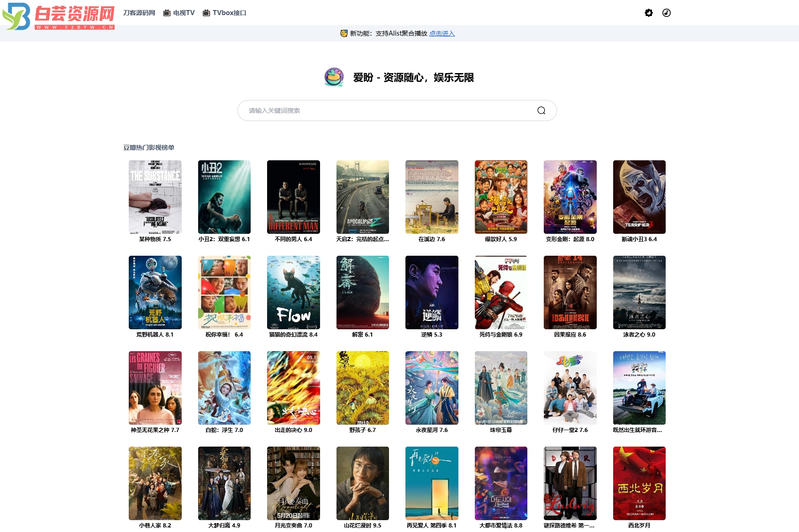The width and height of the screenshot is (799, 532).
Task: Open the 逆鳞 poster
Action: click(x=432, y=292)
